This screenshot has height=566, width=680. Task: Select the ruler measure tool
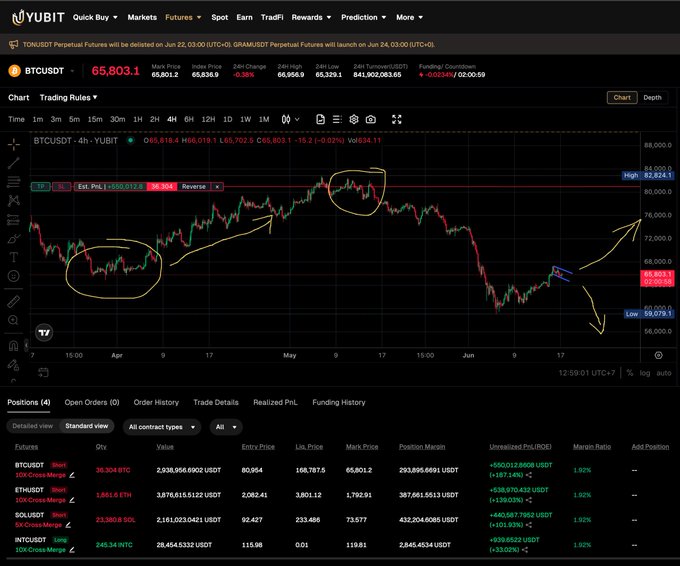coord(14,301)
